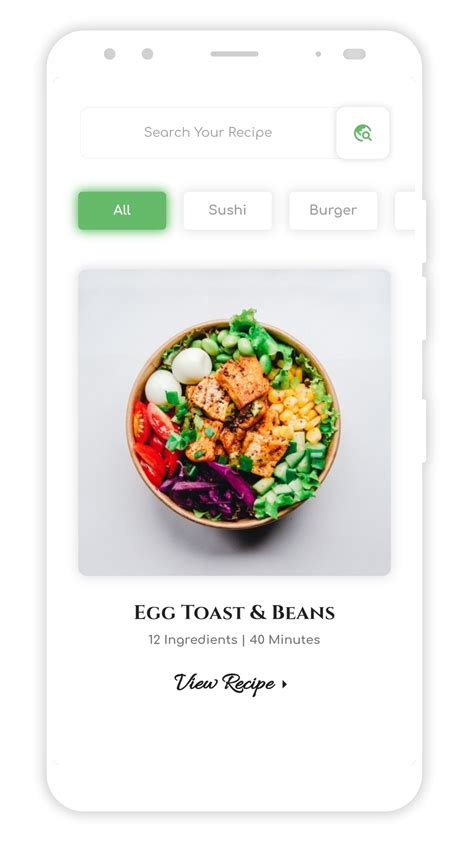The width and height of the screenshot is (474, 842).
Task: Tap the 12 Ingredients | 40 Minutes text
Action: [235, 640]
